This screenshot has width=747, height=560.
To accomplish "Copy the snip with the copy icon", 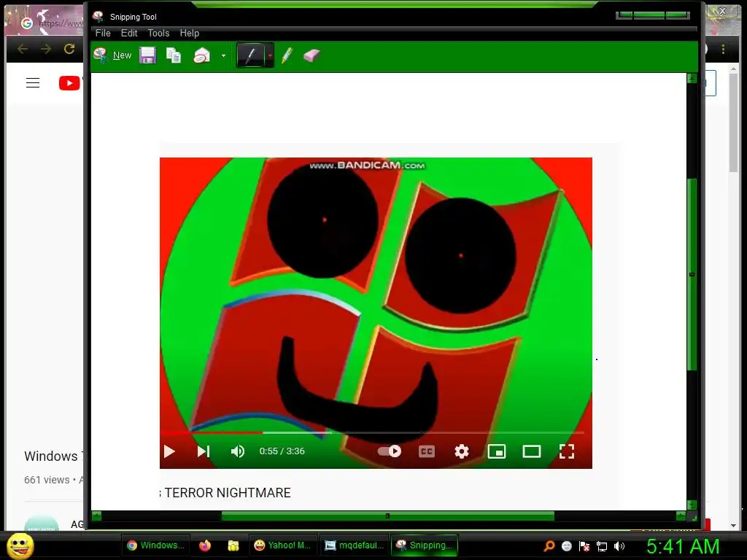I will point(174,55).
